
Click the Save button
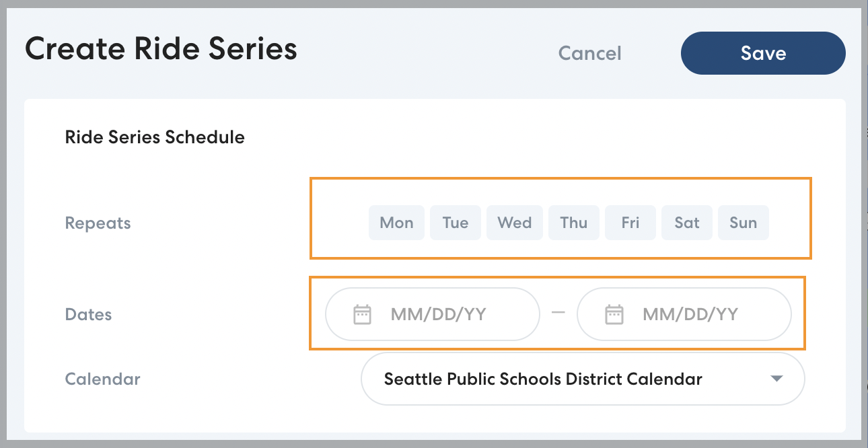coord(763,53)
